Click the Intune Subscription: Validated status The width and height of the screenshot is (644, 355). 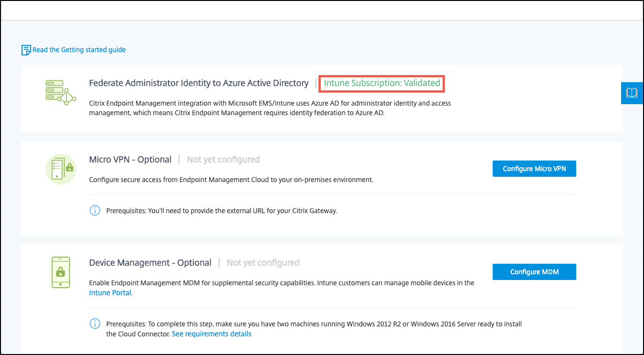click(x=382, y=83)
